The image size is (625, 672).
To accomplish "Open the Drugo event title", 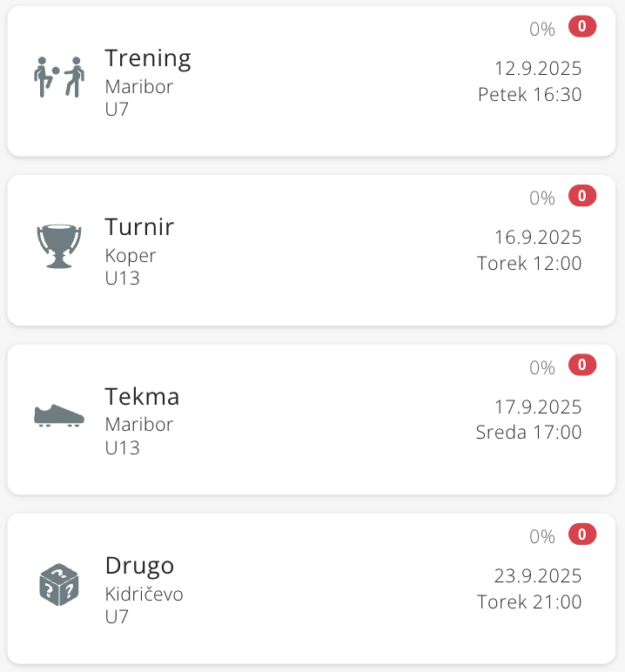I will [x=139, y=566].
